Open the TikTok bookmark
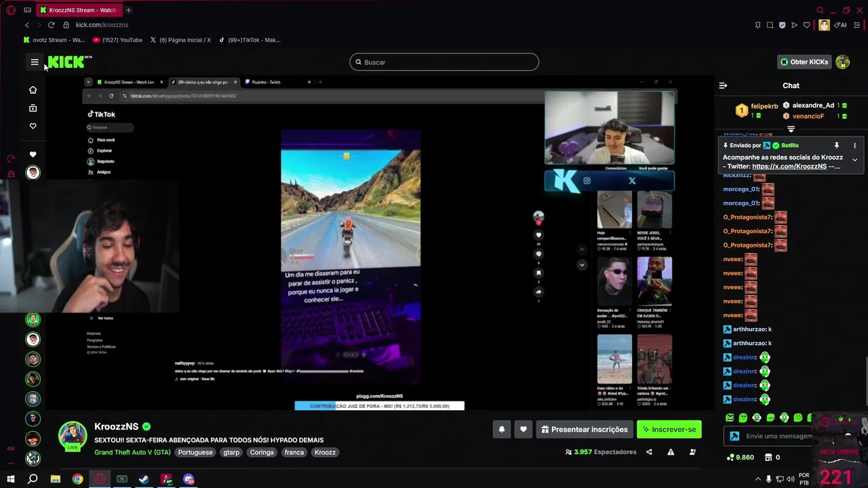This screenshot has height=488, width=868. tap(250, 40)
